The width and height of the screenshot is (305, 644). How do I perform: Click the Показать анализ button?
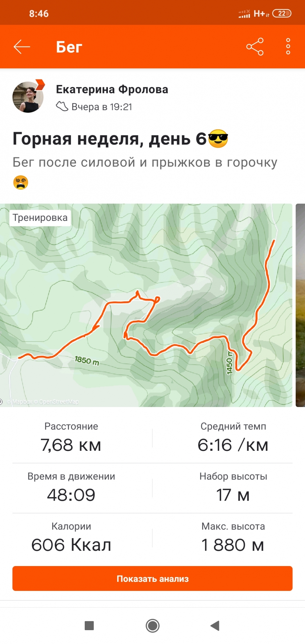pos(152,579)
